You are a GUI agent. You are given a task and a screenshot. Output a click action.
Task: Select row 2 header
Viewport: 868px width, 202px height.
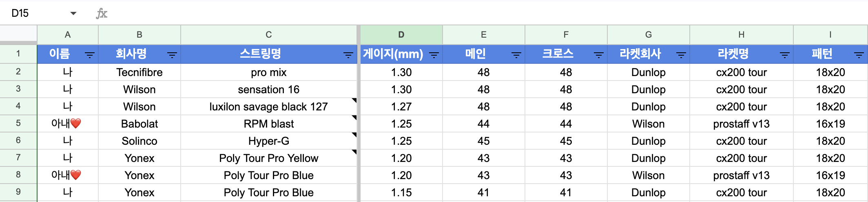[18, 72]
